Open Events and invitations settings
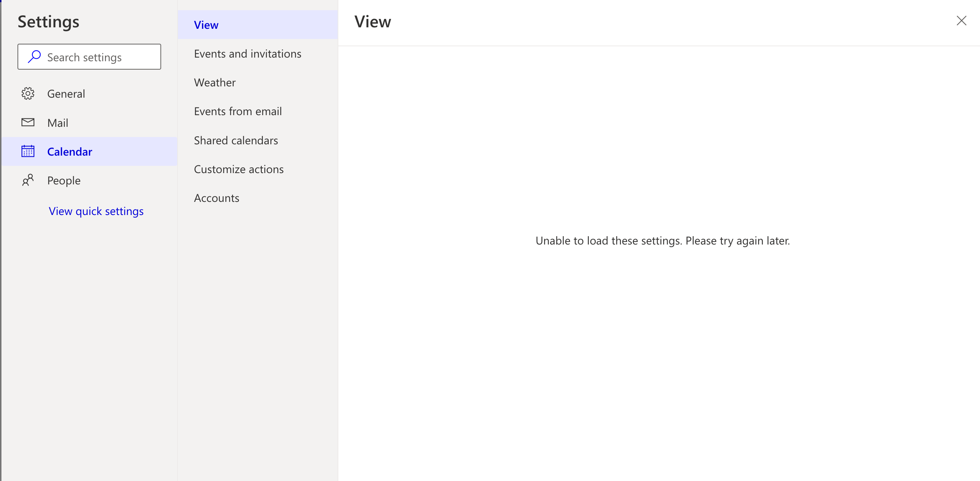This screenshot has height=481, width=980. click(248, 54)
